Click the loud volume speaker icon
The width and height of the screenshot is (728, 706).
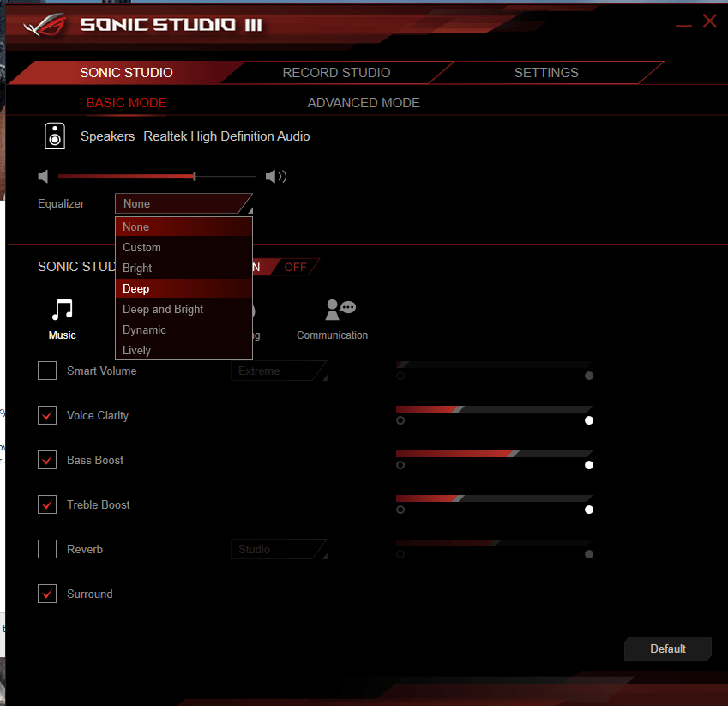[x=276, y=177]
